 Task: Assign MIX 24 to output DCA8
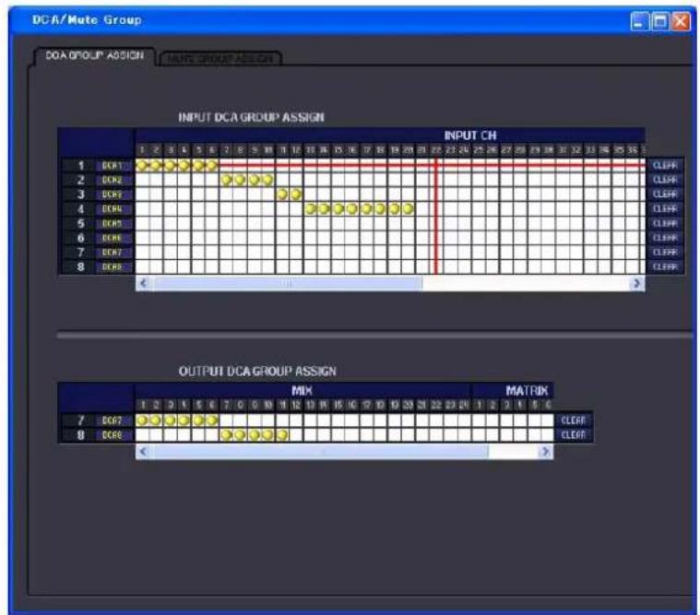464,434
